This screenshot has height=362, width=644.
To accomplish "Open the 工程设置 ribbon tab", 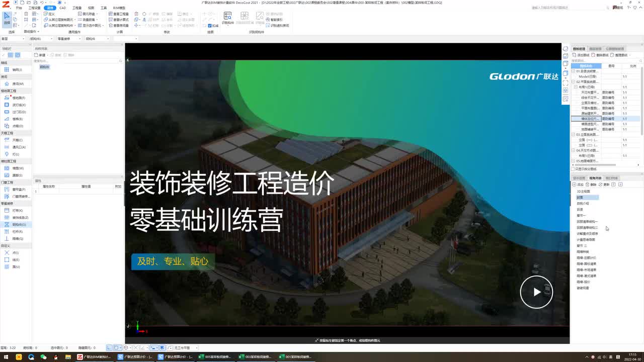I will pos(34,8).
